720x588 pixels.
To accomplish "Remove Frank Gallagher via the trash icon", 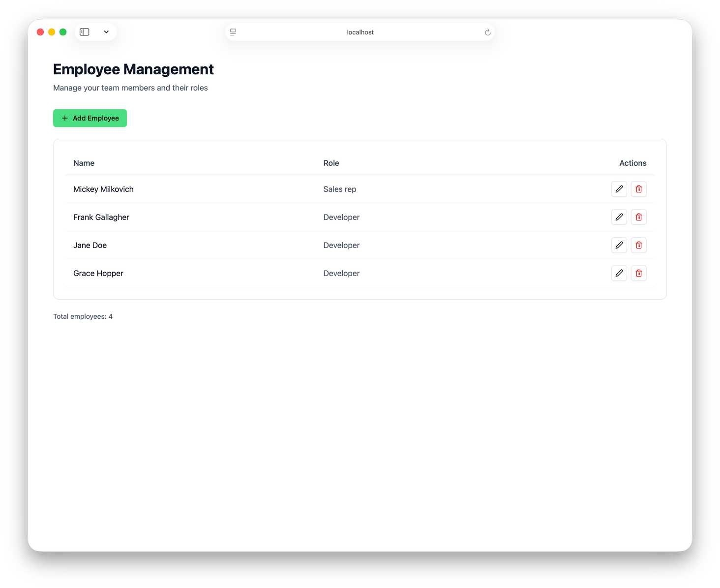I will (638, 217).
